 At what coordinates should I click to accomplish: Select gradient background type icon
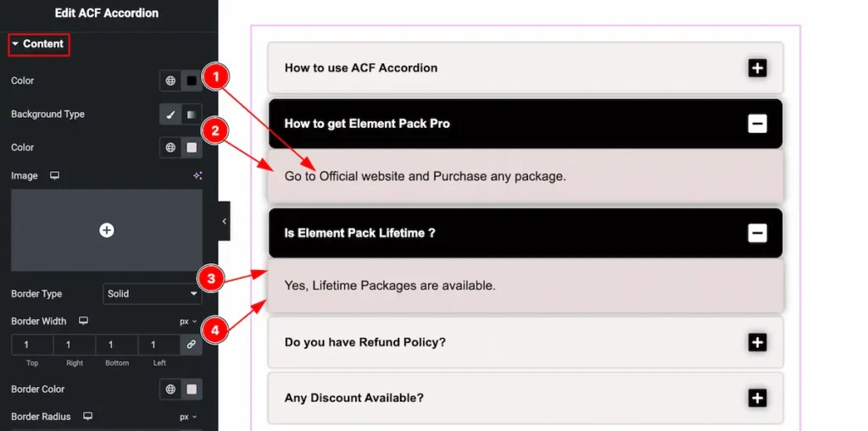point(192,114)
